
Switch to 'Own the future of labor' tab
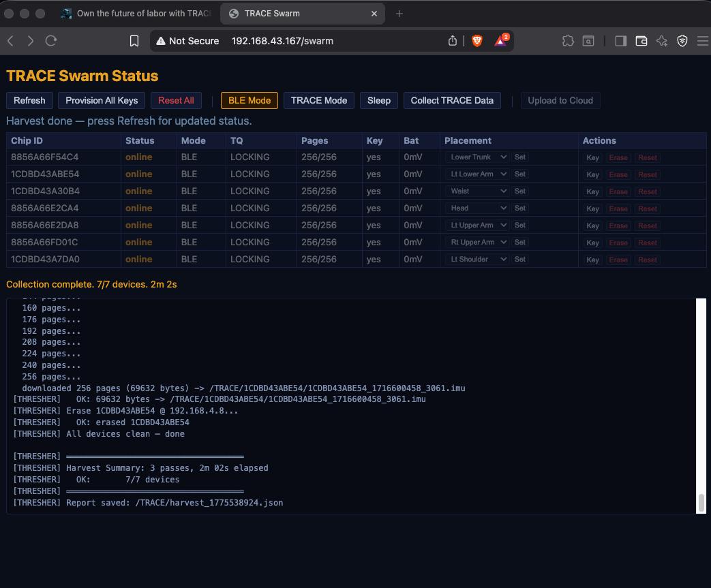pyautogui.click(x=137, y=14)
